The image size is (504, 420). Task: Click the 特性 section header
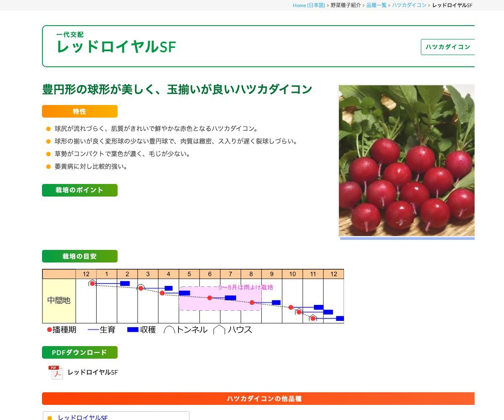click(x=79, y=111)
